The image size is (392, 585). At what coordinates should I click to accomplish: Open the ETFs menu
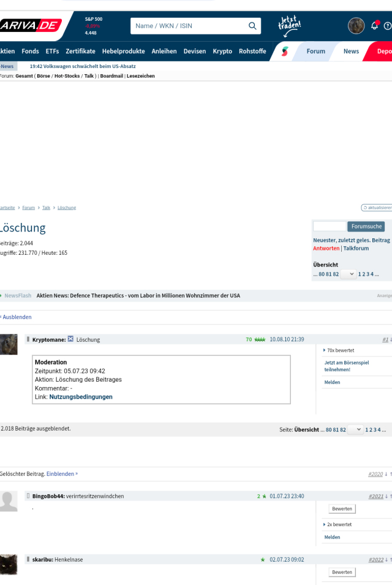[52, 51]
